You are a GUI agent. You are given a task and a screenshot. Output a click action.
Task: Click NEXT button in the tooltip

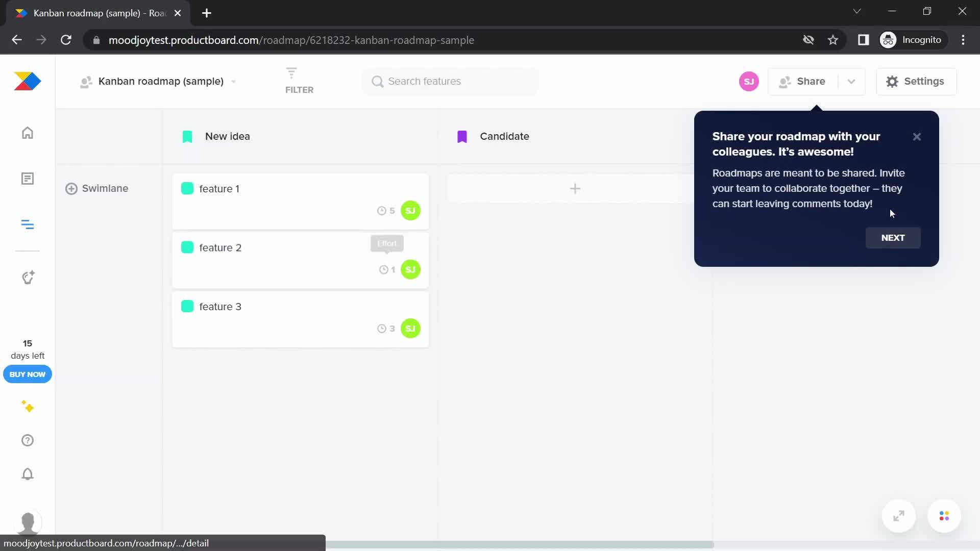893,237
